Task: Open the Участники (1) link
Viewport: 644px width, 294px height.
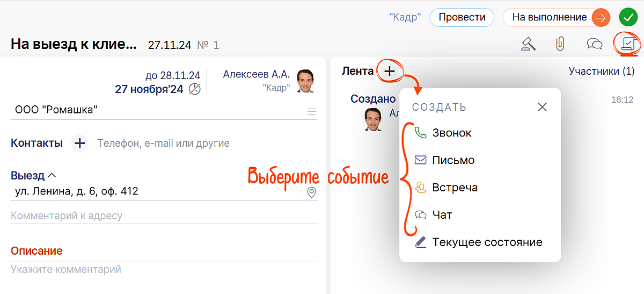Action: 601,71
